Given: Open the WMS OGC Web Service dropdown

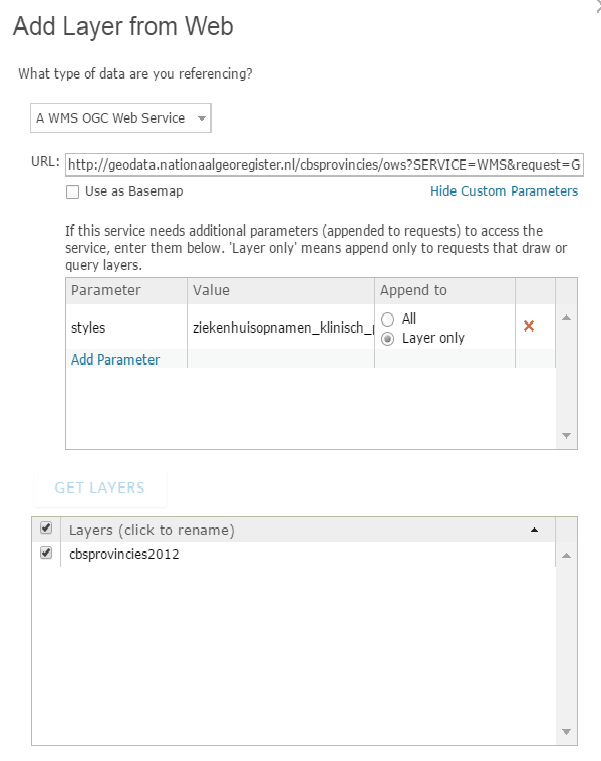Looking at the screenshot, I should tap(120, 118).
